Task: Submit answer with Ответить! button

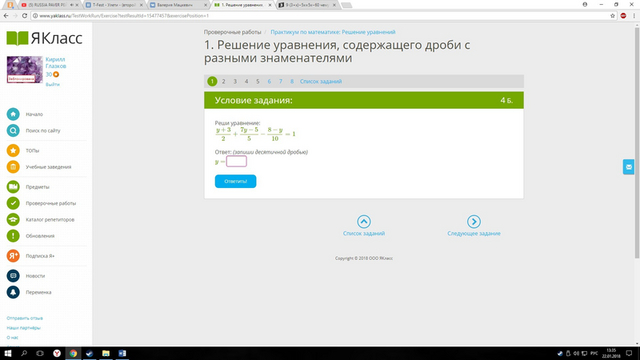Action: (x=236, y=181)
